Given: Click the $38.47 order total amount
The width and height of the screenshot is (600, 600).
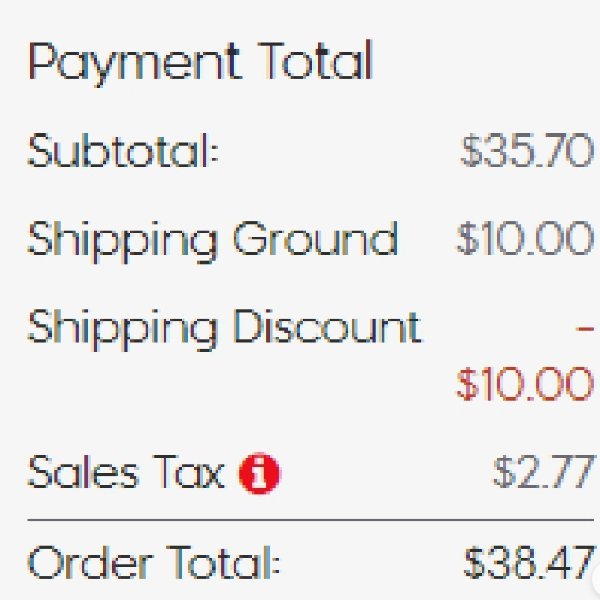Looking at the screenshot, I should tap(529, 562).
